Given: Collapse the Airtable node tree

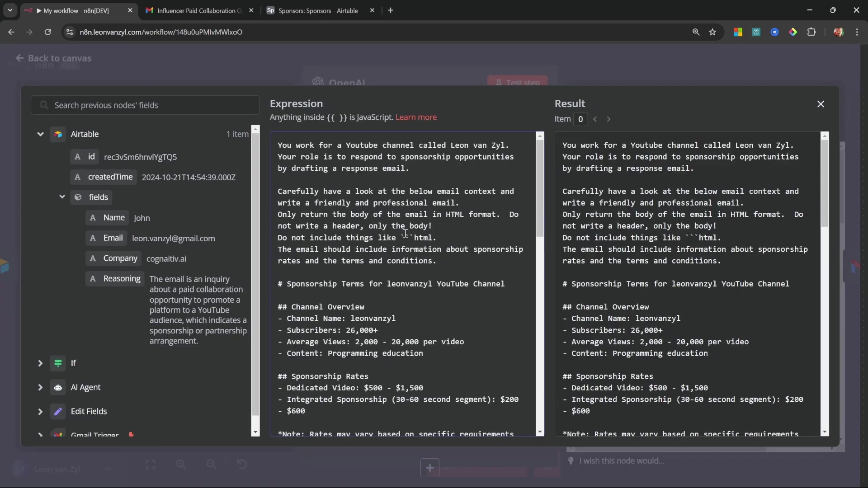Looking at the screenshot, I should [40, 134].
